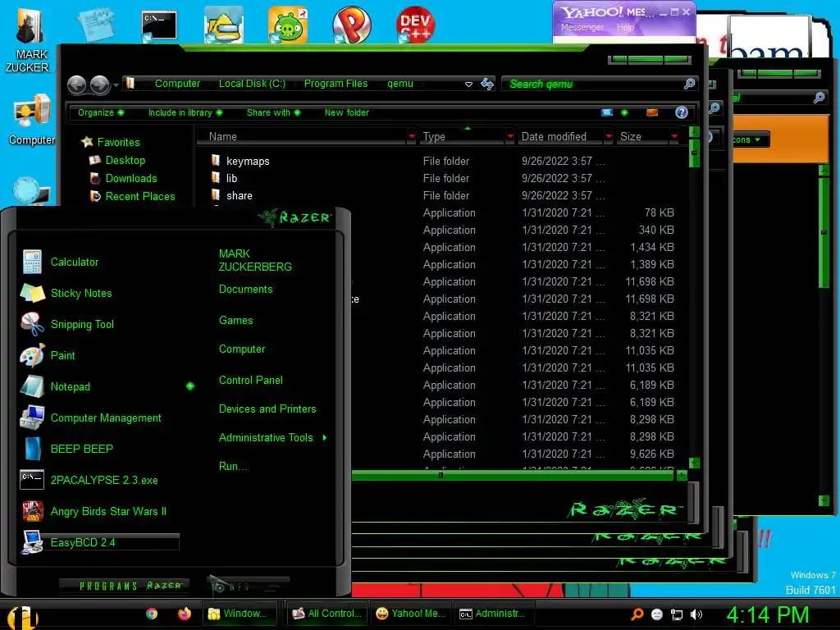Open Documents in the start menu
840x630 pixels.
point(245,290)
